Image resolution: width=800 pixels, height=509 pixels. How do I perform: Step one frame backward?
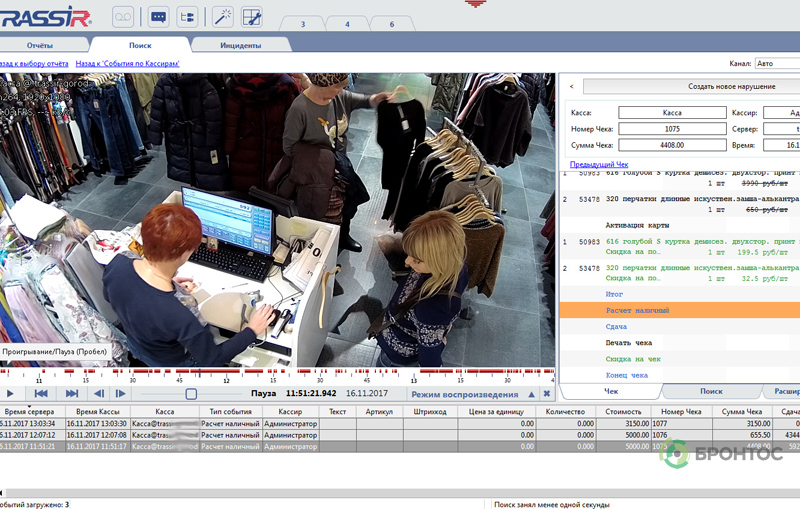pyautogui.click(x=99, y=394)
